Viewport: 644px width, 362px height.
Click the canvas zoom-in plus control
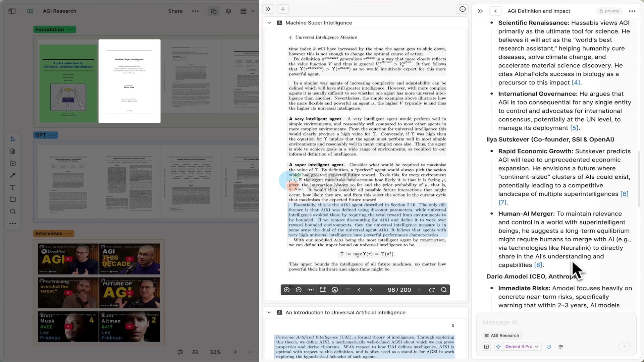[x=235, y=352]
